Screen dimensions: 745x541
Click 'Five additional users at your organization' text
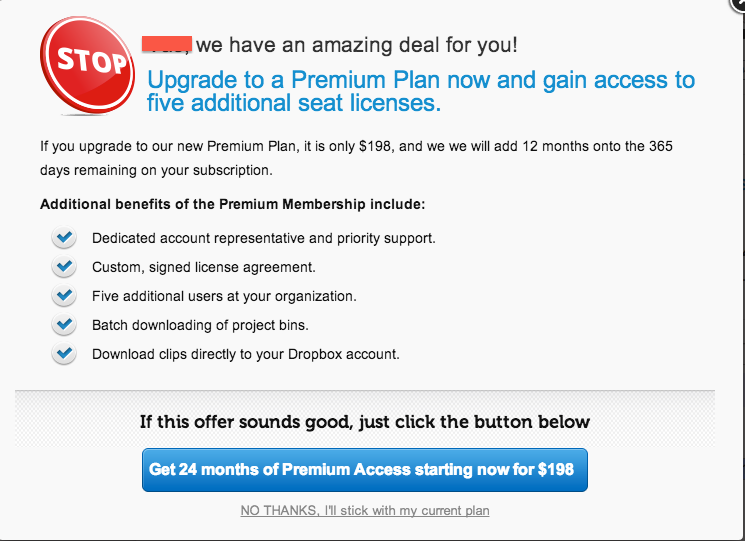pyautogui.click(x=224, y=297)
